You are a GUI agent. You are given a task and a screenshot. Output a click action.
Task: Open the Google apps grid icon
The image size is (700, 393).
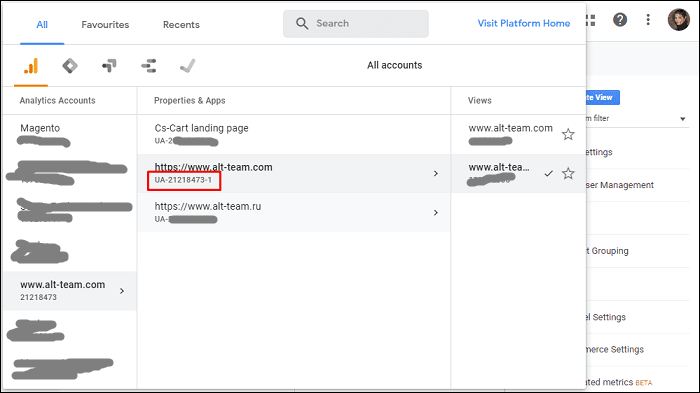click(x=590, y=20)
